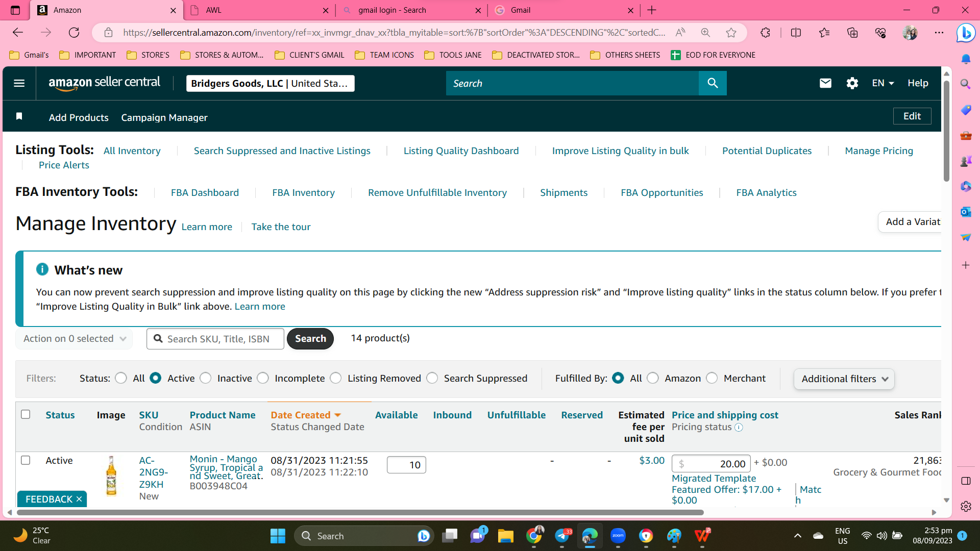Click the black Search button for SKUs

tap(310, 339)
